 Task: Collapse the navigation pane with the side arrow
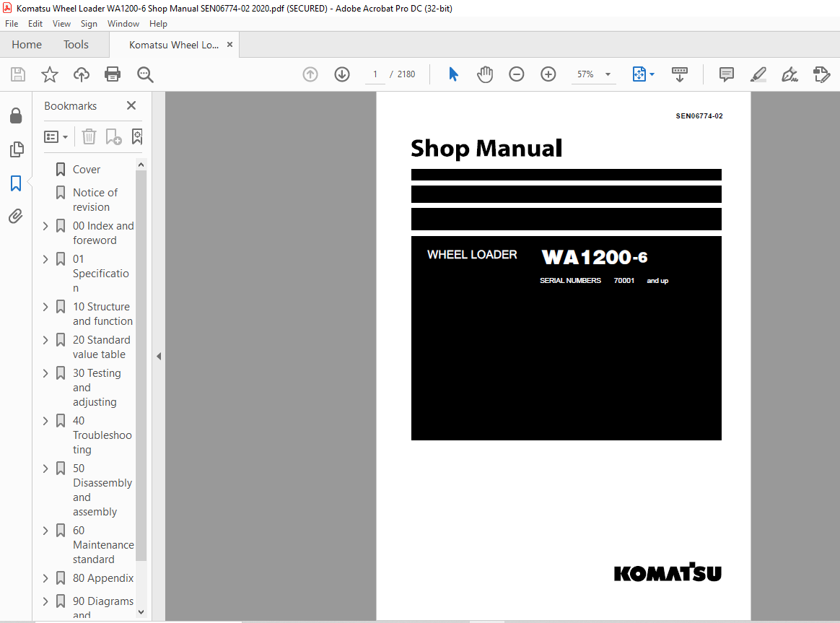pos(159,356)
